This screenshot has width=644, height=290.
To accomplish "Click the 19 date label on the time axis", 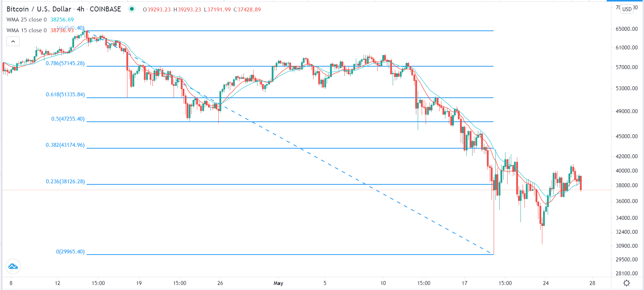I will [139, 283].
